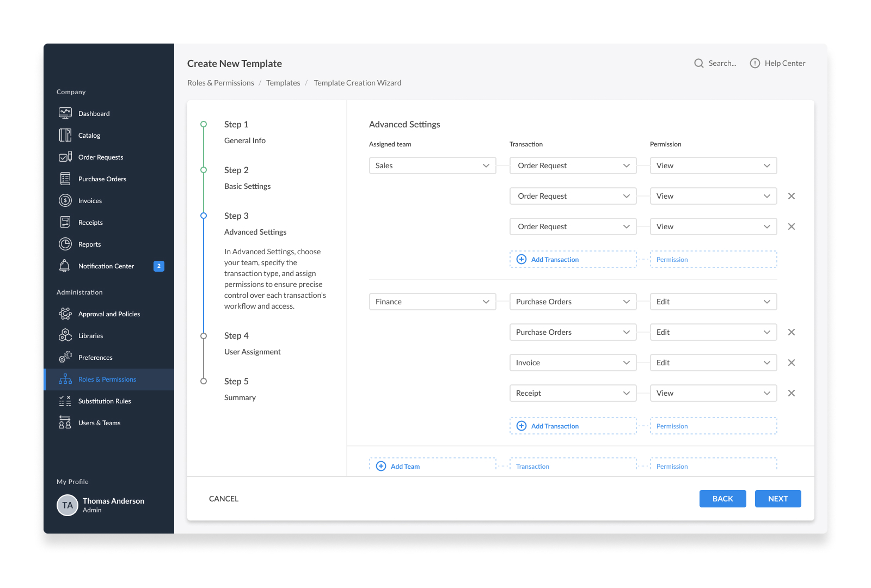Click the TA profile avatar
The image size is (871, 588).
tap(68, 505)
